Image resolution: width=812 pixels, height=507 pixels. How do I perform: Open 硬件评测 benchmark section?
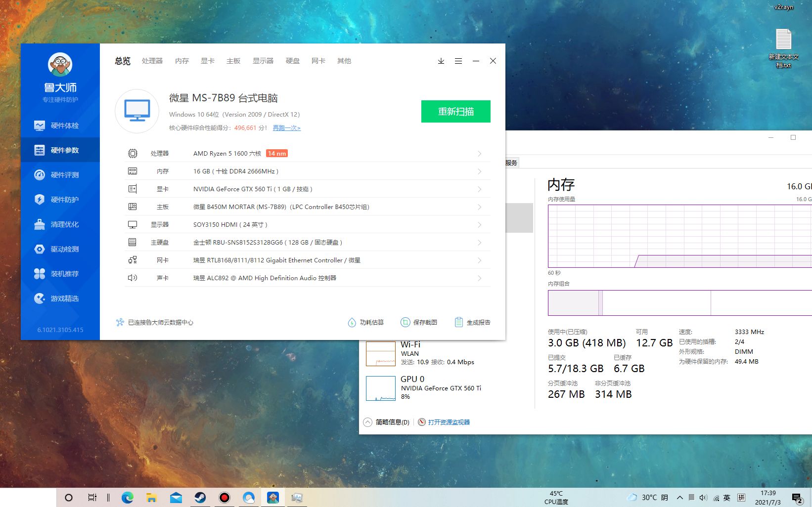point(60,175)
